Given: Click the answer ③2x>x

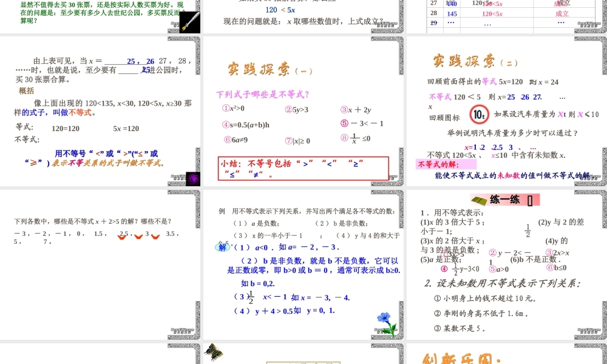Looking at the screenshot, I should (557, 252).
